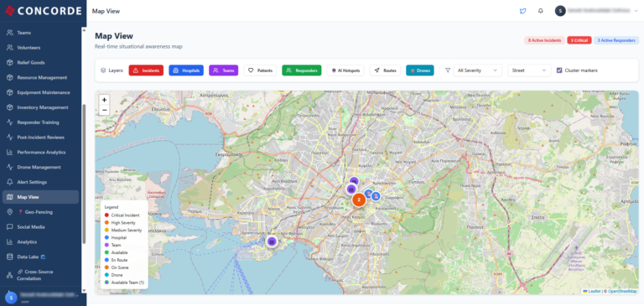Click the orange cluster marker labeled 2

(359, 200)
